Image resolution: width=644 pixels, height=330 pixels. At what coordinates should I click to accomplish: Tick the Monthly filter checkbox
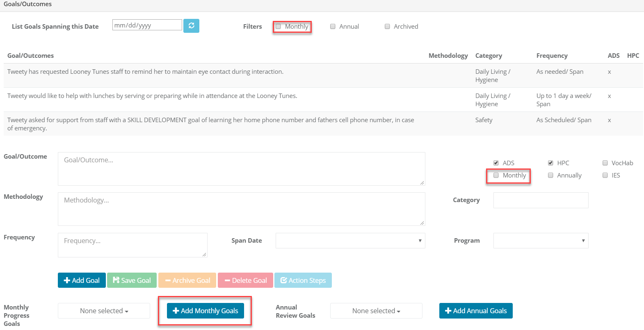pyautogui.click(x=279, y=27)
